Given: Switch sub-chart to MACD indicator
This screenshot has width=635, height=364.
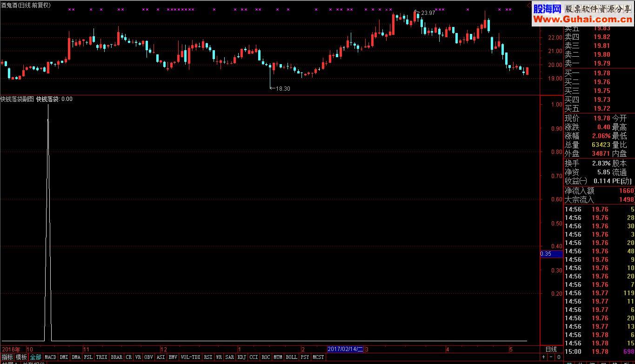Looking at the screenshot, I should [x=50, y=357].
